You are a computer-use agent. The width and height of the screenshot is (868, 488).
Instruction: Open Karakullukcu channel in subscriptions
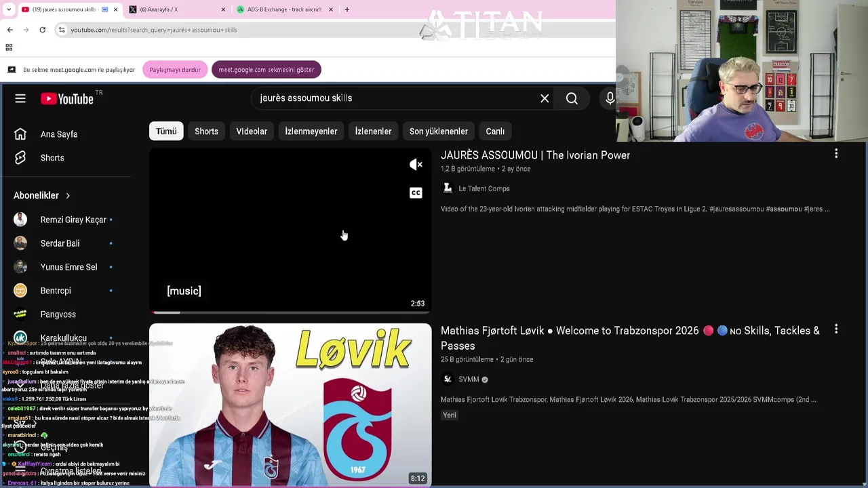pos(65,338)
